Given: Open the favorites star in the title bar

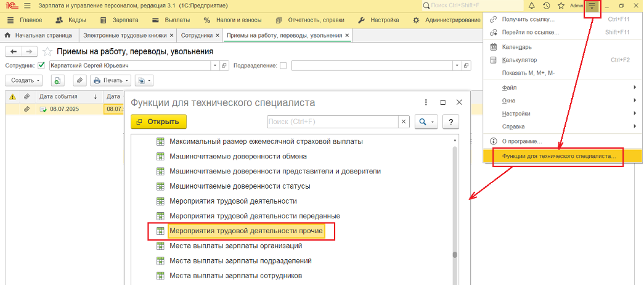Looking at the screenshot, I should point(561,6).
